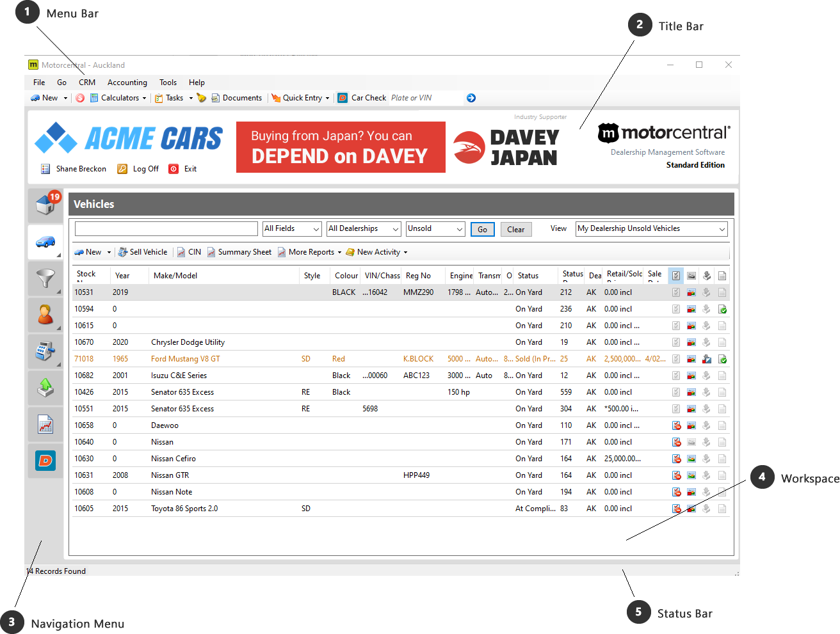The height and width of the screenshot is (634, 840).
Task: Click red checklist icon in Daewoo row
Action: point(676,425)
